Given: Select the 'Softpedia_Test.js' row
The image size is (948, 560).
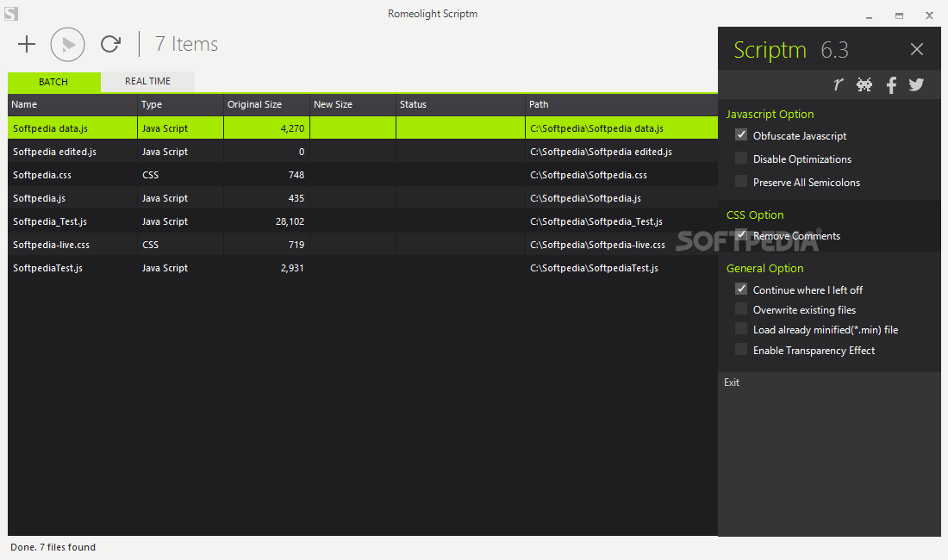Looking at the screenshot, I should click(x=363, y=221).
